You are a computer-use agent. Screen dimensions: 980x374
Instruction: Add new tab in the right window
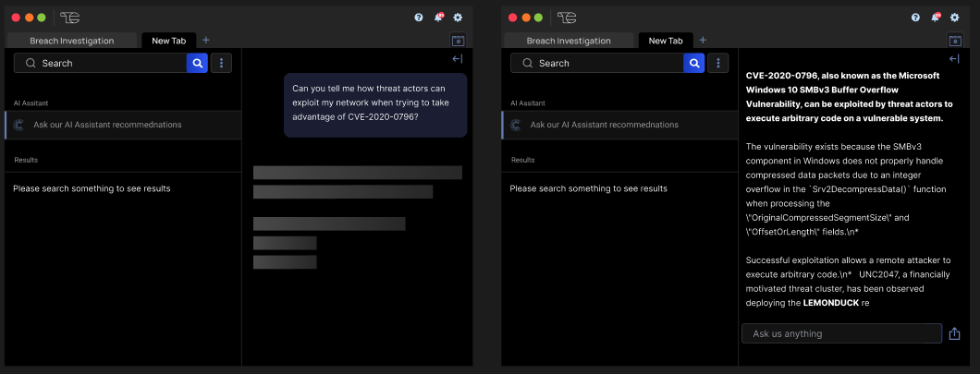tap(703, 40)
